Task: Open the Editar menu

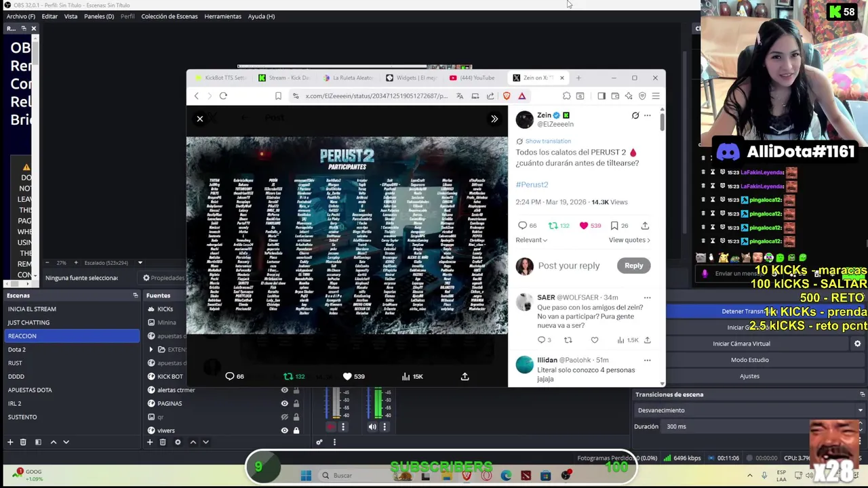Action: pos(50,16)
